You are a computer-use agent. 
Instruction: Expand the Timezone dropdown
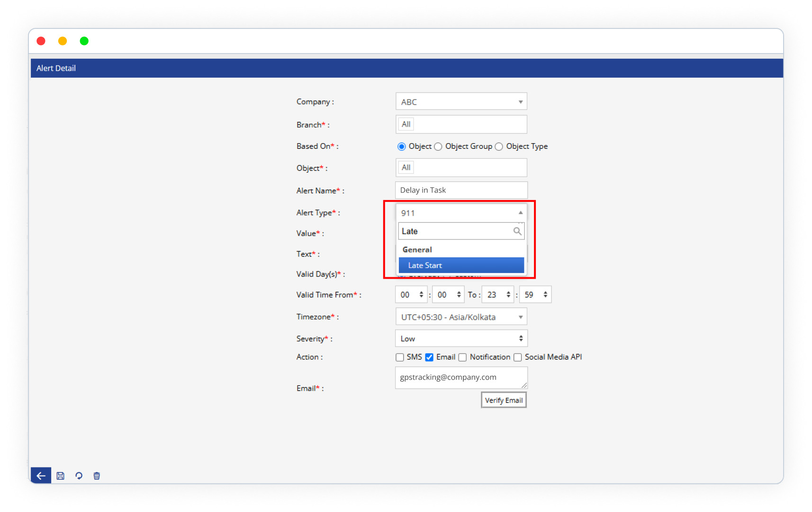click(x=461, y=317)
